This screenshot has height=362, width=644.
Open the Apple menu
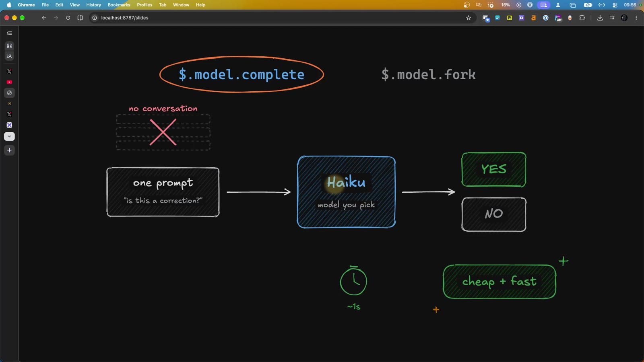click(x=9, y=5)
